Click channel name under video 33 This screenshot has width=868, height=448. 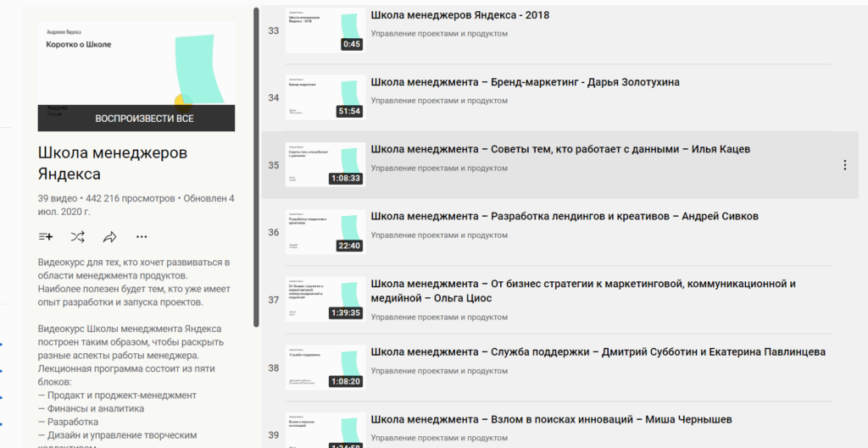pos(439,34)
